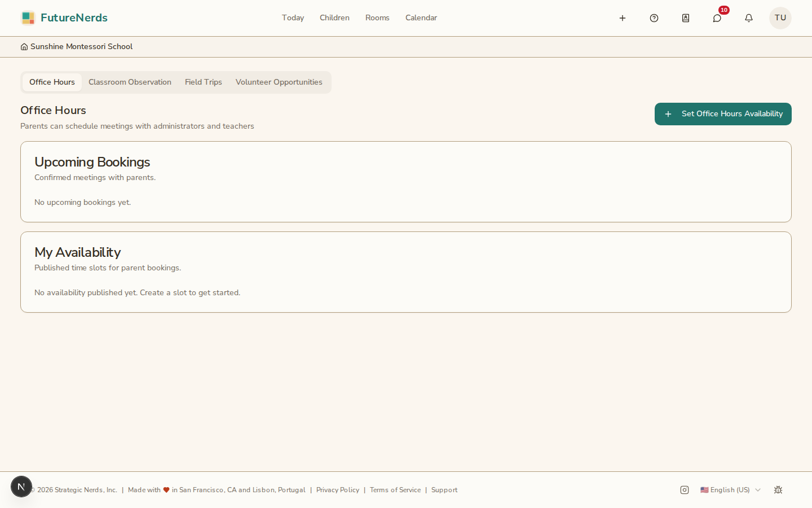Expand the English (US) language dropdown
This screenshot has height=508, width=812.
pos(731,490)
